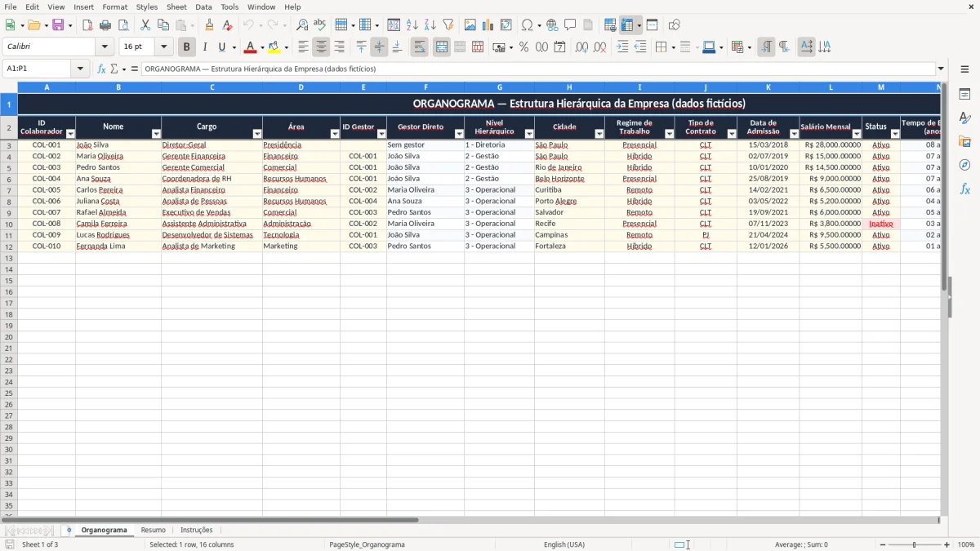The height and width of the screenshot is (551, 980).
Task: Click into the formula input line
Action: 537,69
